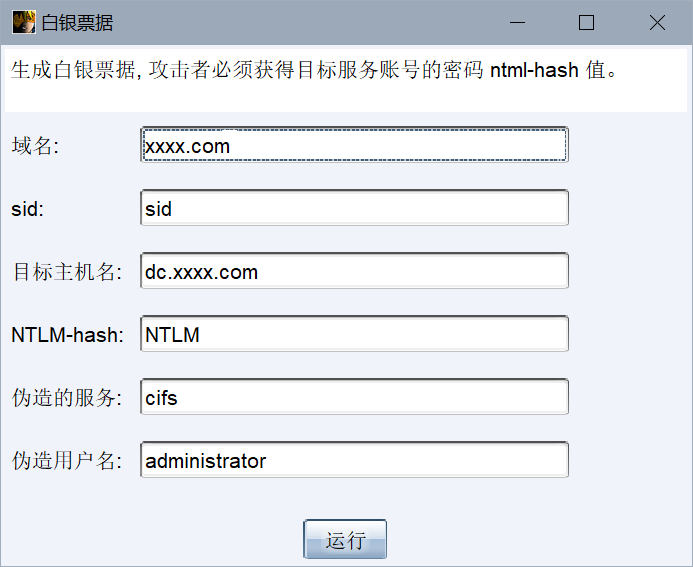Click the 伪造用户名 field with administrator

pos(355,461)
